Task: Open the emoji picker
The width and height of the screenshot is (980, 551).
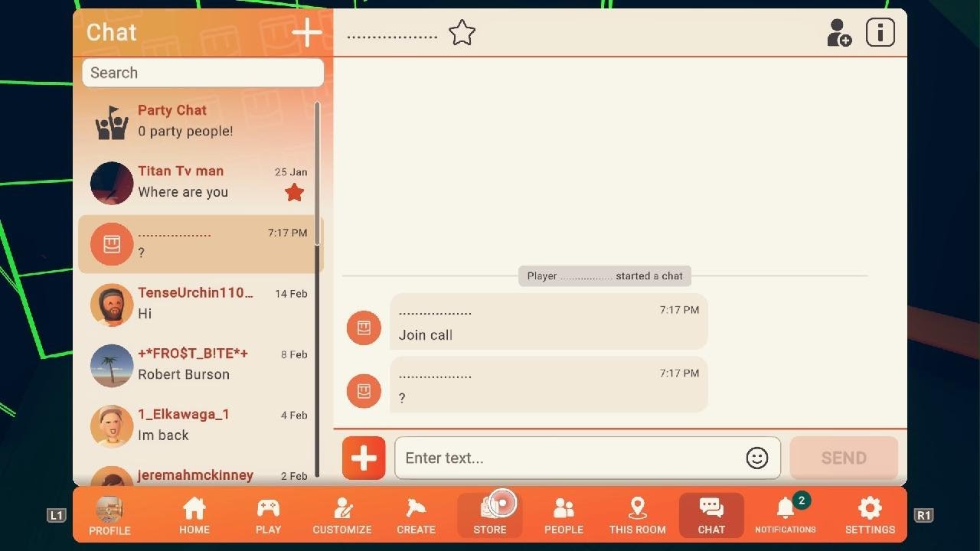Action: click(756, 458)
